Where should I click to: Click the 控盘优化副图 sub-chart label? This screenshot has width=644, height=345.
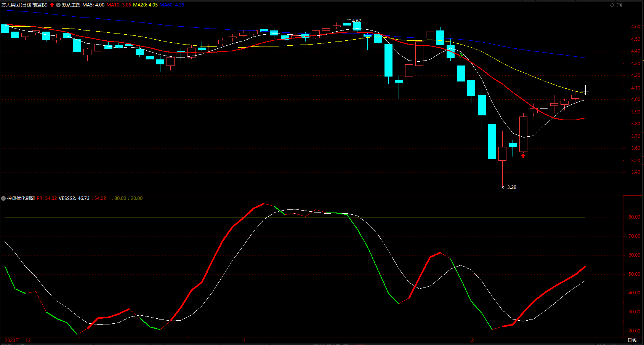21,198
